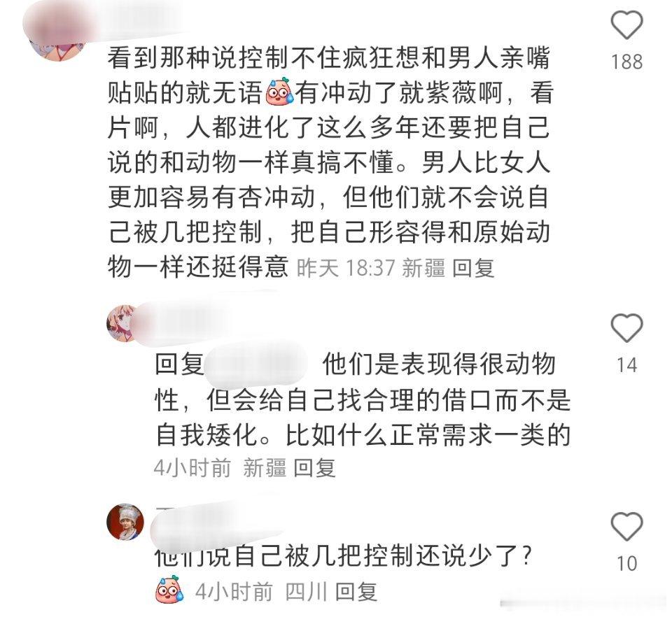This screenshot has height=617, width=672.
Task: Open the blurred replied-to username after 回复
Action: [x=256, y=364]
